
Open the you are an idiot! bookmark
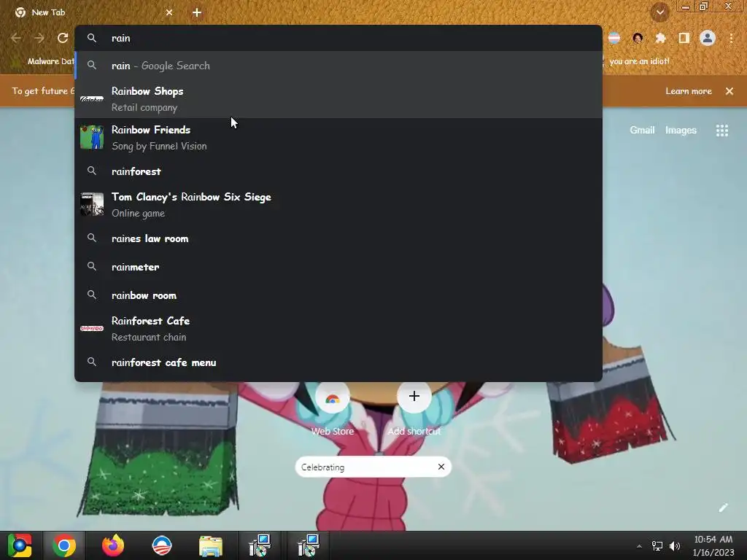point(639,61)
